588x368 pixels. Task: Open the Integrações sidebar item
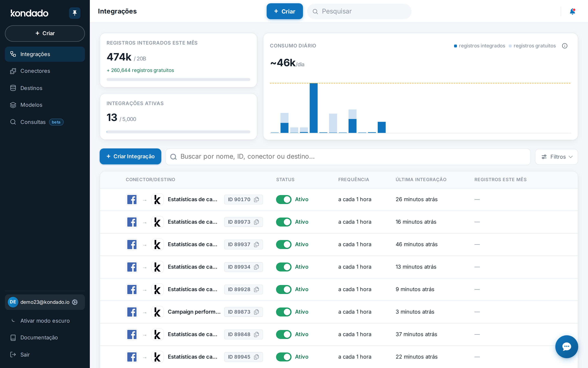click(x=45, y=54)
